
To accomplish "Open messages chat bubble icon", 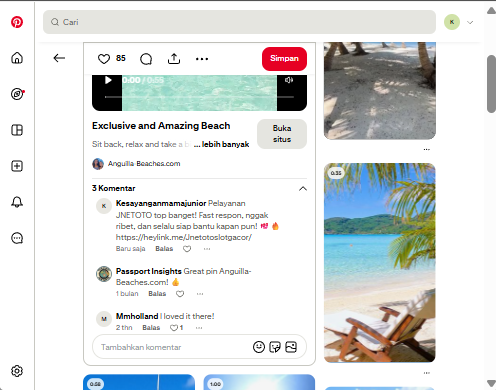I will coord(17,238).
